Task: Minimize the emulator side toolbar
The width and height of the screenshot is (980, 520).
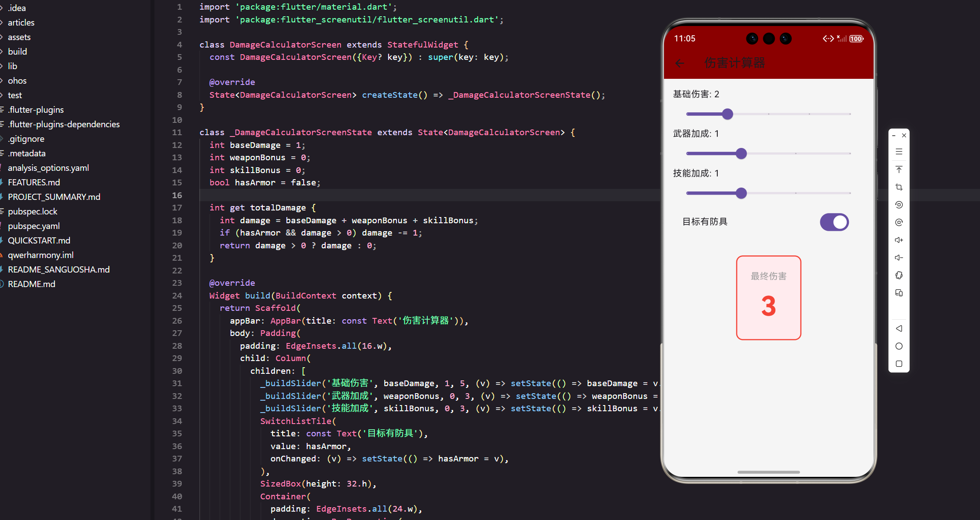Action: [x=894, y=136]
